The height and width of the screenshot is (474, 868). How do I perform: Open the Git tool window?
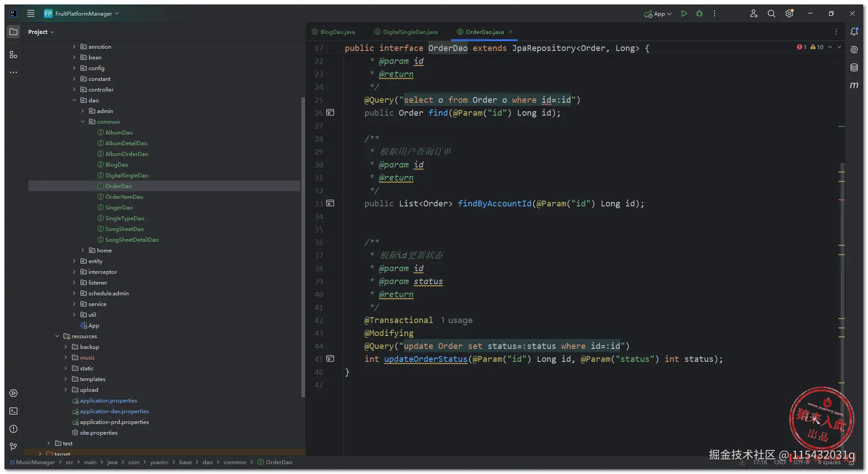click(13, 446)
